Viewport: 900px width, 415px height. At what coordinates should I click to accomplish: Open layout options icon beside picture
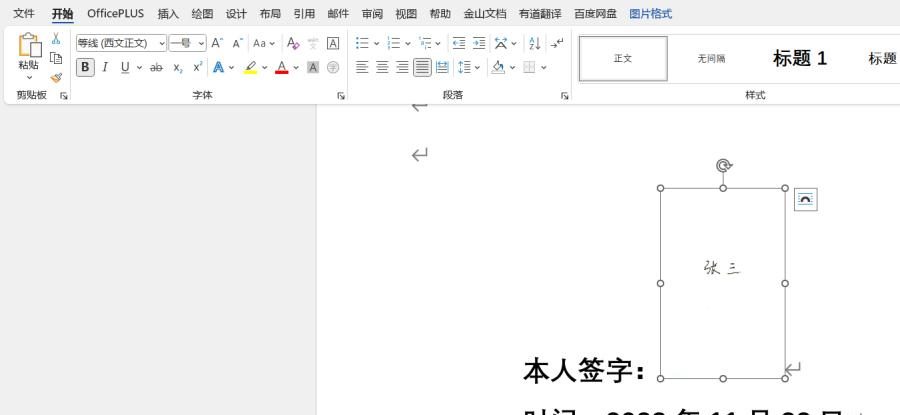[x=805, y=200]
